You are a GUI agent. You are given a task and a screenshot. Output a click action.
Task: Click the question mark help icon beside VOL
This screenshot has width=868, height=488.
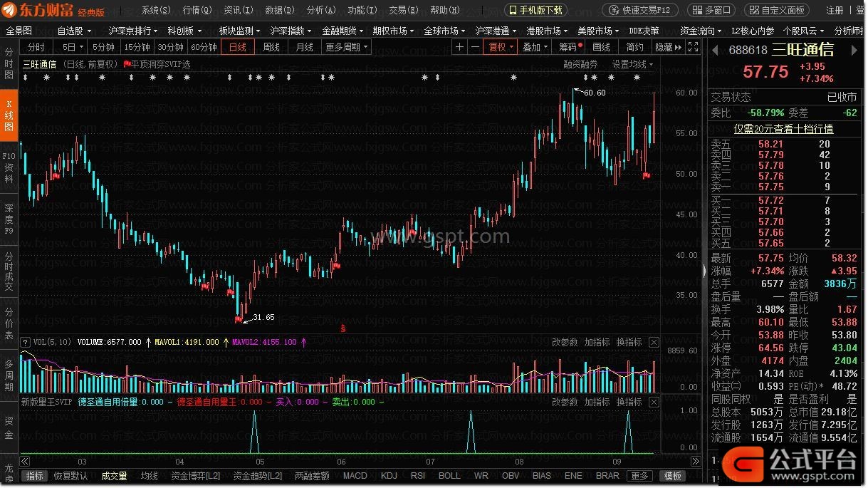click(26, 342)
